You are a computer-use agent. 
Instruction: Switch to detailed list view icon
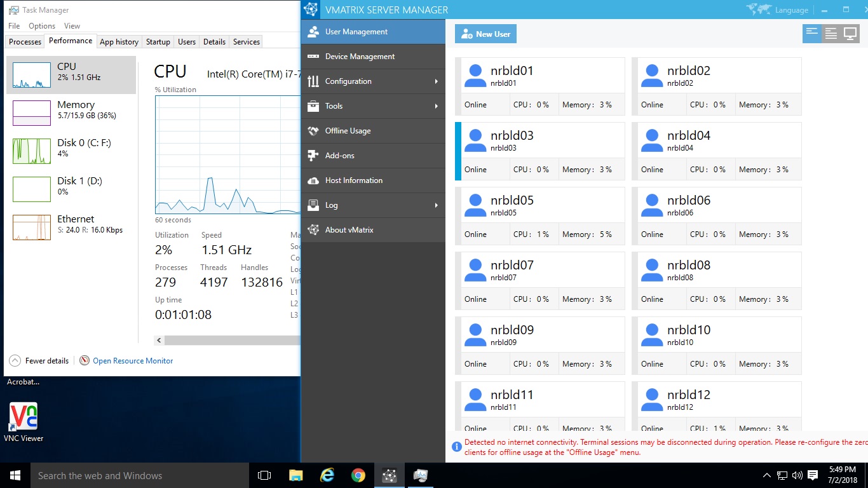831,33
